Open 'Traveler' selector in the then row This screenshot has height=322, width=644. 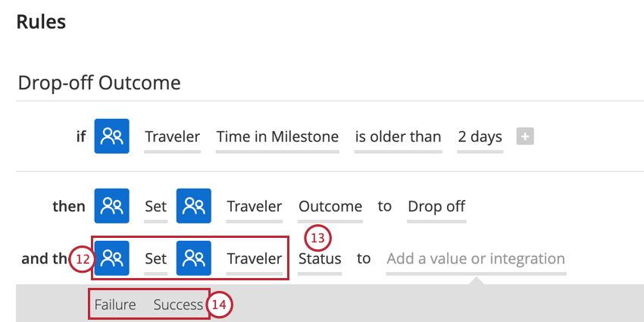(x=255, y=207)
